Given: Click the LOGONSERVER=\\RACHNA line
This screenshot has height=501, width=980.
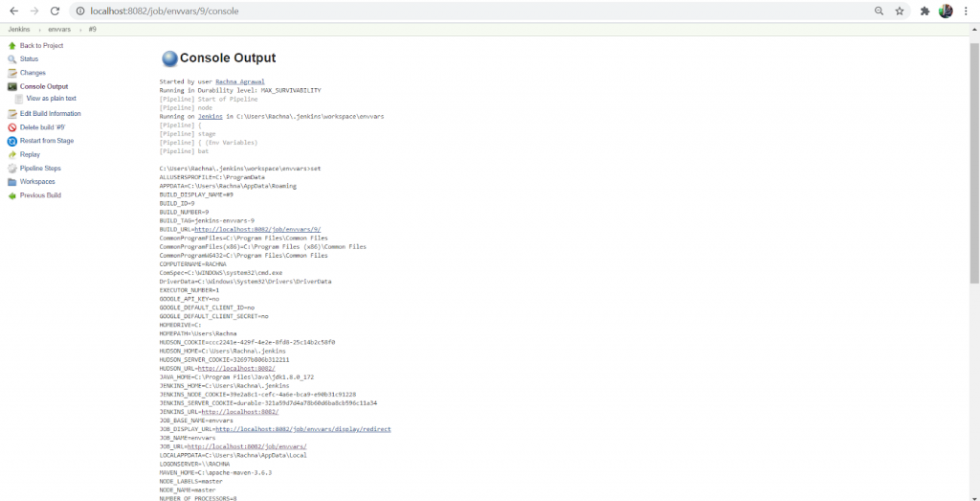Looking at the screenshot, I should (x=194, y=464).
